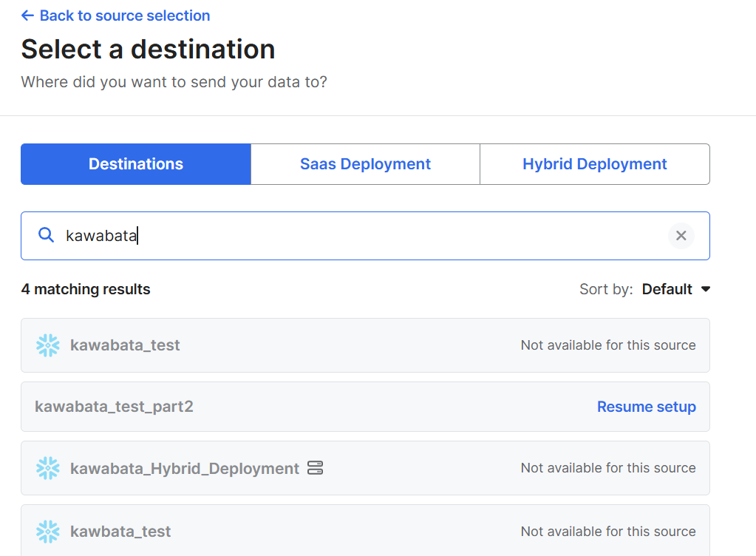The width and height of the screenshot is (756, 556).
Task: Click the back arrow icon at top
Action: (28, 16)
